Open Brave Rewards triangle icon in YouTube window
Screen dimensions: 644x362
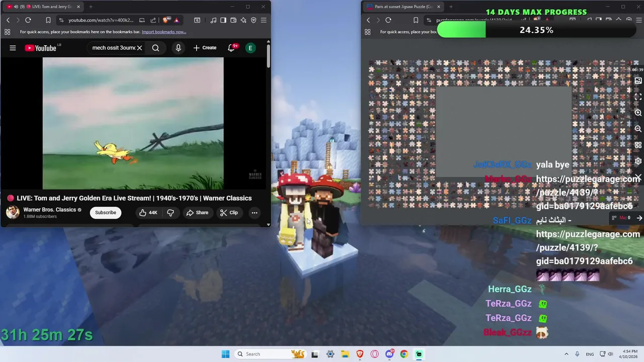[176, 20]
